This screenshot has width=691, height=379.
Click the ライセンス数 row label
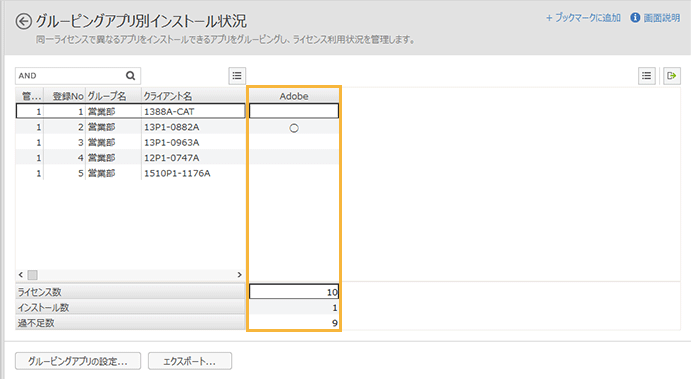(x=130, y=292)
